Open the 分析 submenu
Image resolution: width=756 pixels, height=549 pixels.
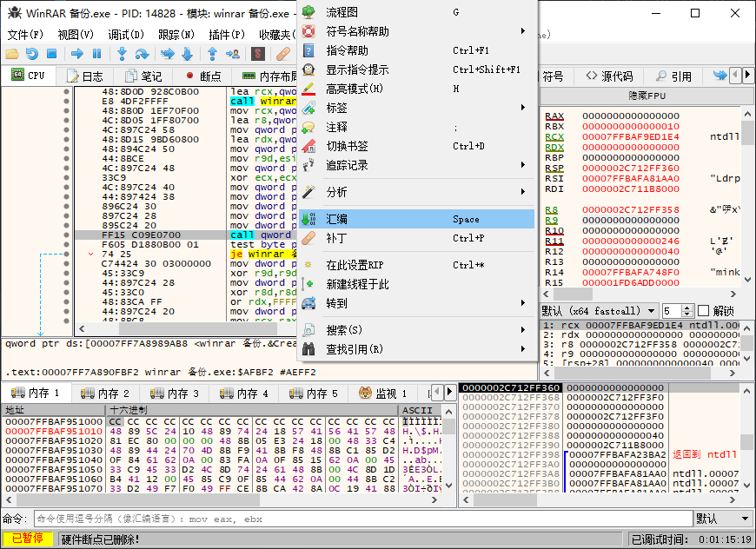pos(417,192)
